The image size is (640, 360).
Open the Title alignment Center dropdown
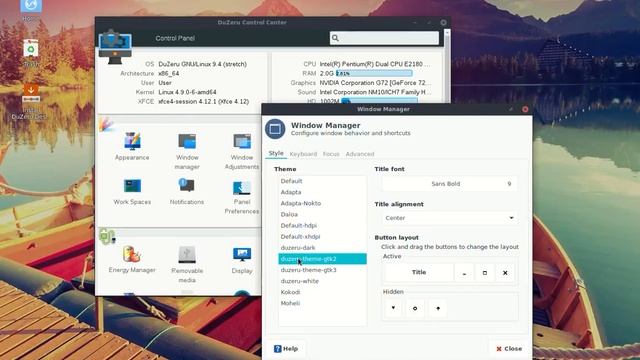(449, 218)
